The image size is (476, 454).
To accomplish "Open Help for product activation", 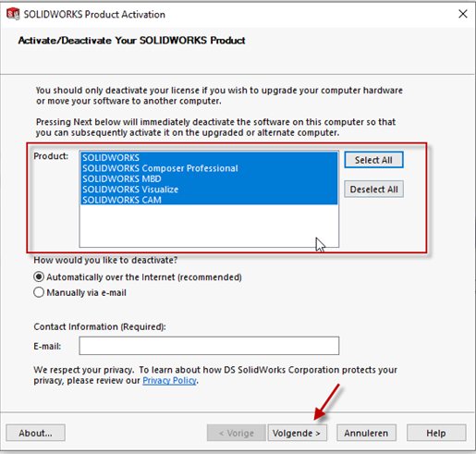I will [x=436, y=433].
